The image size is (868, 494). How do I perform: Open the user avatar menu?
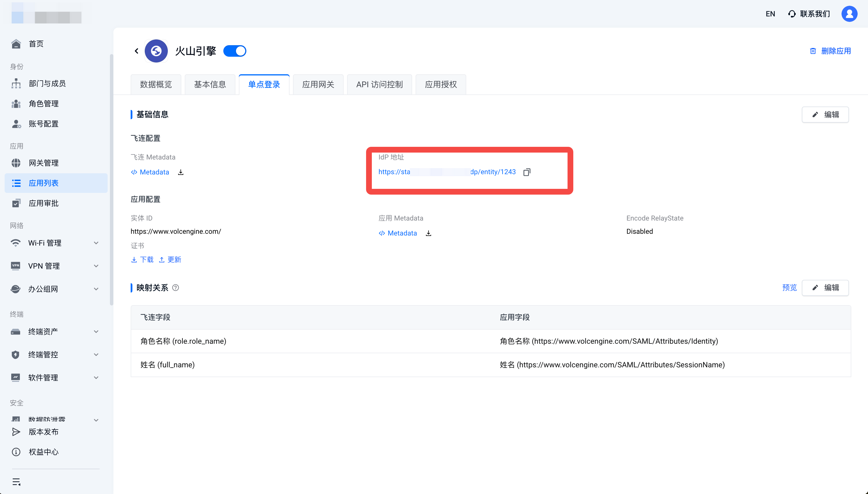coord(849,14)
